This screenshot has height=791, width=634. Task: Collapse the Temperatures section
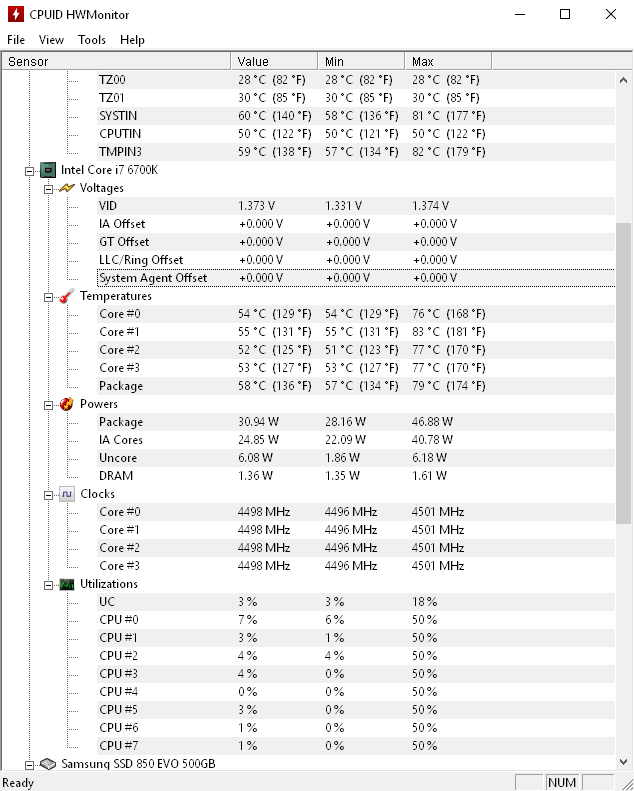49,297
